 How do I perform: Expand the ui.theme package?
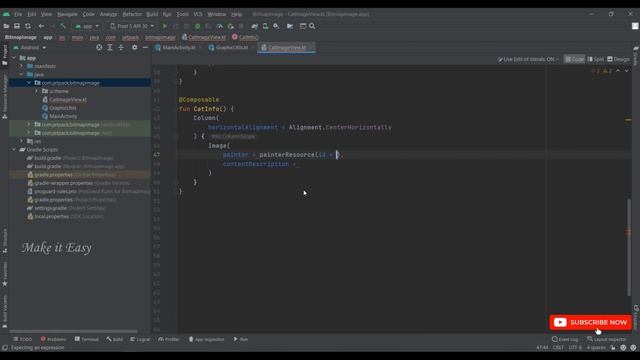point(37,91)
